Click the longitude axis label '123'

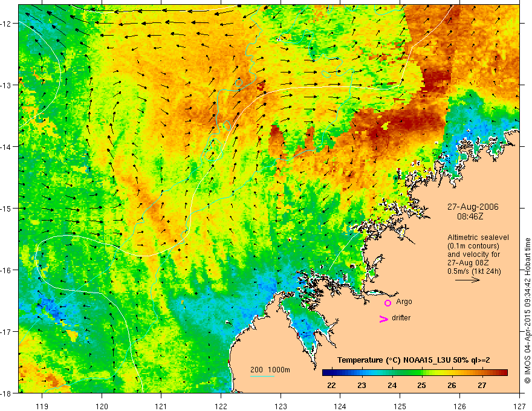(281, 406)
